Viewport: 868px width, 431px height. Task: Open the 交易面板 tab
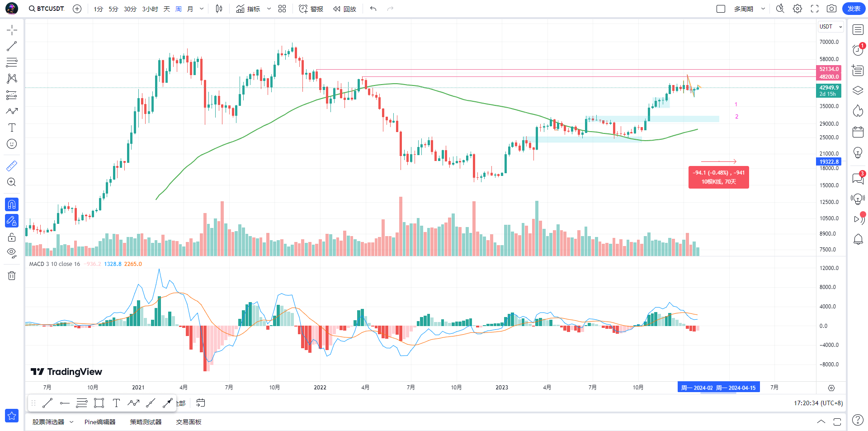coord(189,422)
